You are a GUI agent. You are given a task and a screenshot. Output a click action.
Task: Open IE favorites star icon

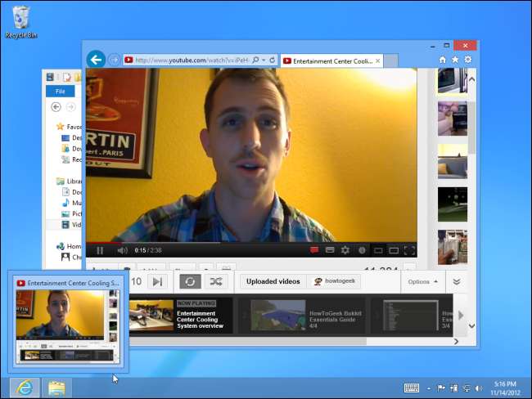coord(455,60)
